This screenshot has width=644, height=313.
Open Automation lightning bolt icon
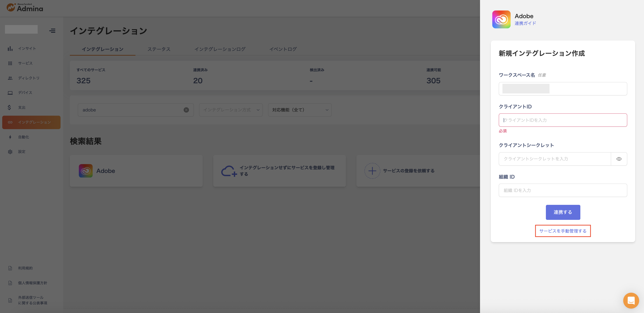10,137
